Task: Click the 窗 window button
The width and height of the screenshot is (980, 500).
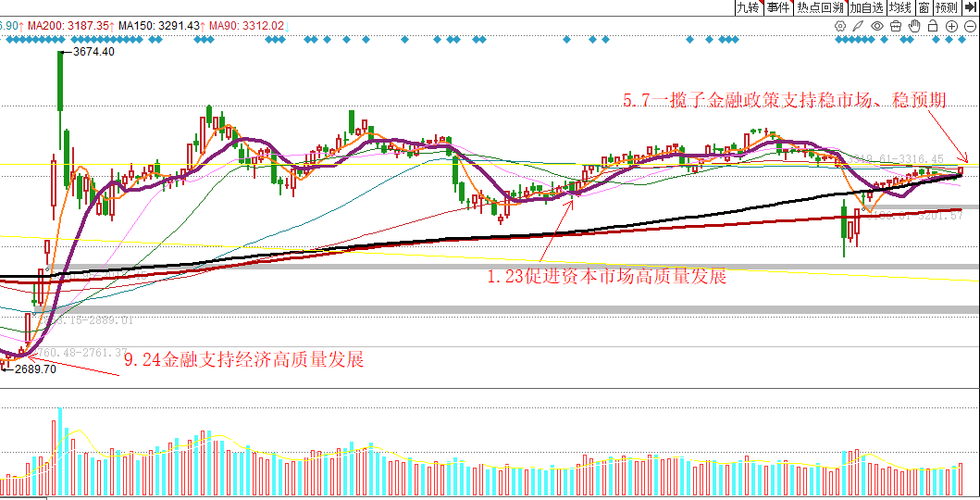Action: click(924, 7)
